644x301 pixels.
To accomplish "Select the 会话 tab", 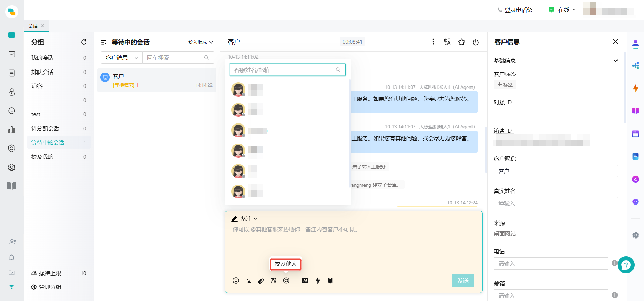I will click(33, 26).
